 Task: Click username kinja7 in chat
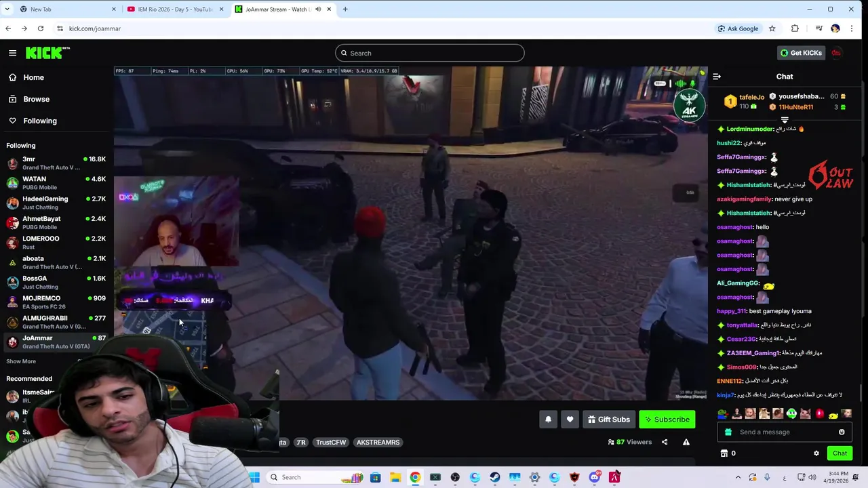tap(725, 395)
